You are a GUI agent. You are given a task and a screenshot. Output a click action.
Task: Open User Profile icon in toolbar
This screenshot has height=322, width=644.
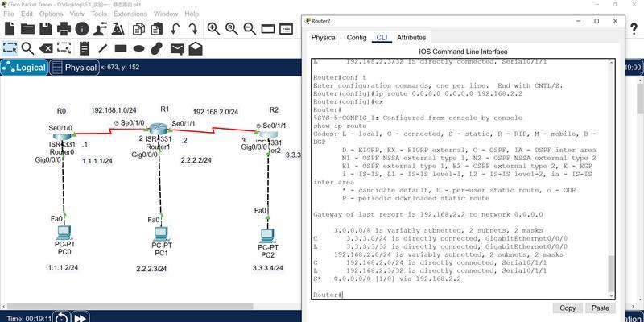pos(100,29)
